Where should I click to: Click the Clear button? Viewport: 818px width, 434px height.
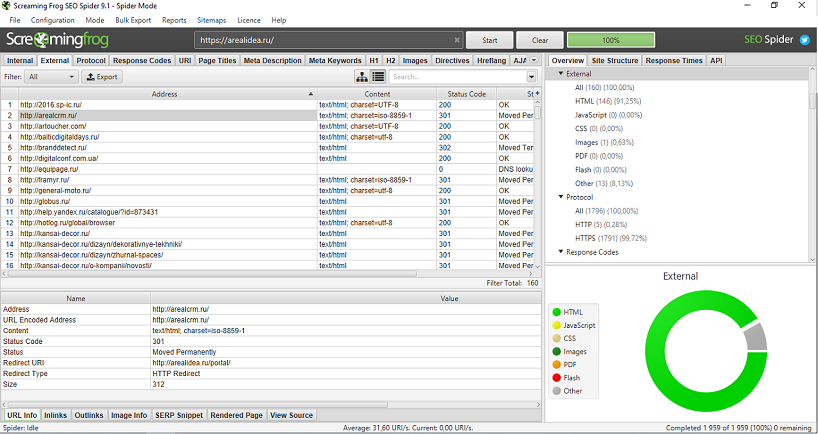coord(540,40)
